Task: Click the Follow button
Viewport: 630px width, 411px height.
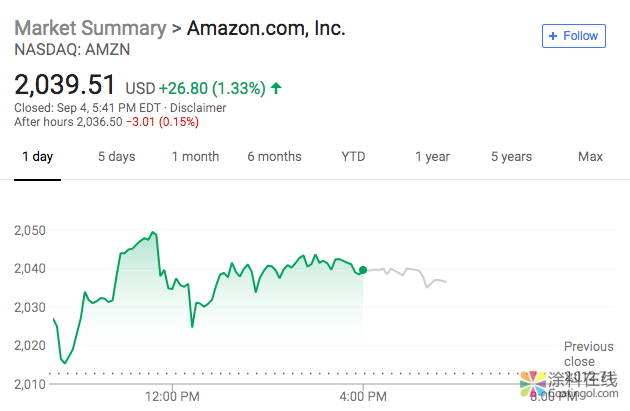Action: click(573, 36)
